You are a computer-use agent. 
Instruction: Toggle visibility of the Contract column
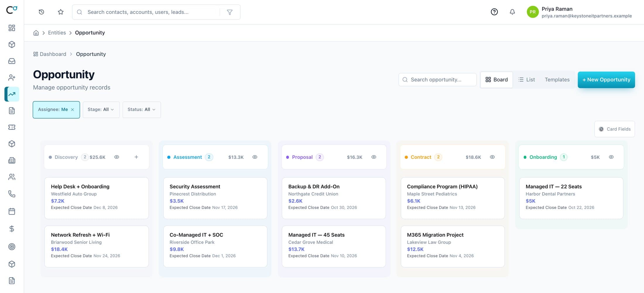[492, 157]
